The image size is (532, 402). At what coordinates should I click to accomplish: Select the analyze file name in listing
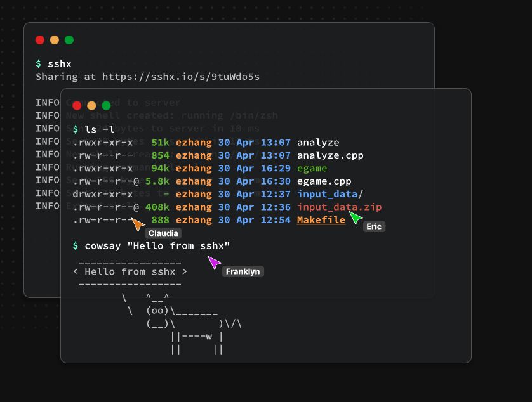click(318, 143)
